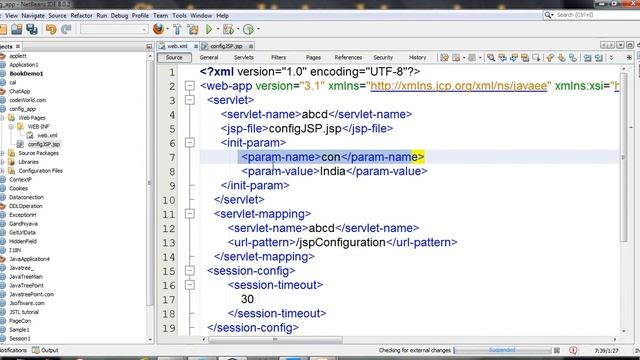The height and width of the screenshot is (360, 640).
Task: Click the Firefox browser icon in toolbar
Action: (158, 29)
